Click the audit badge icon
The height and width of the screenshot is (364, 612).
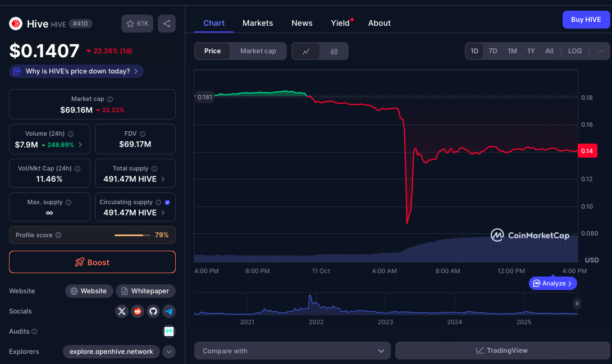[x=169, y=331]
